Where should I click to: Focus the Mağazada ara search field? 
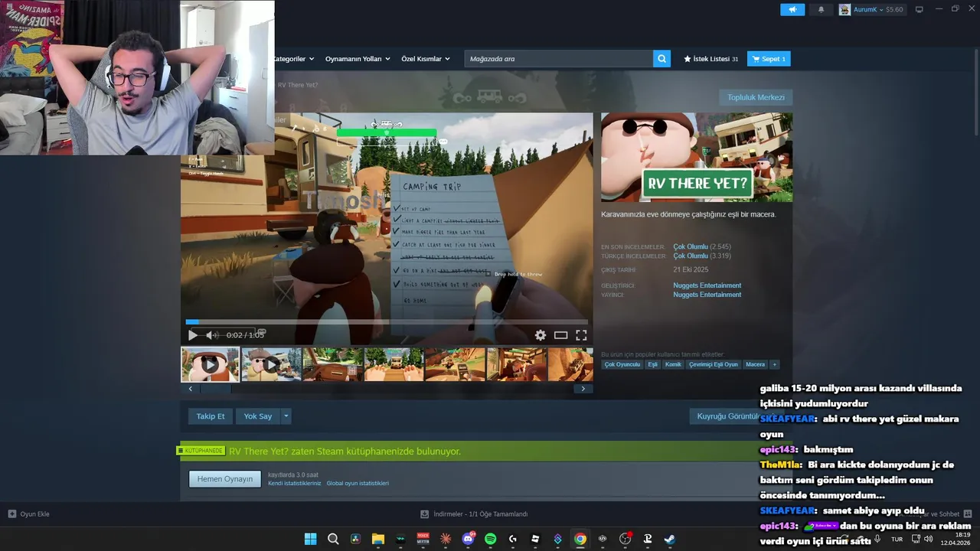[x=559, y=59]
